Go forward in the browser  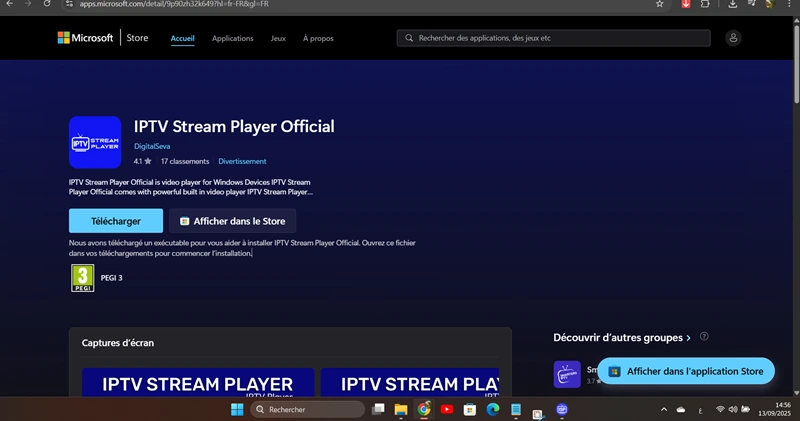pyautogui.click(x=28, y=4)
